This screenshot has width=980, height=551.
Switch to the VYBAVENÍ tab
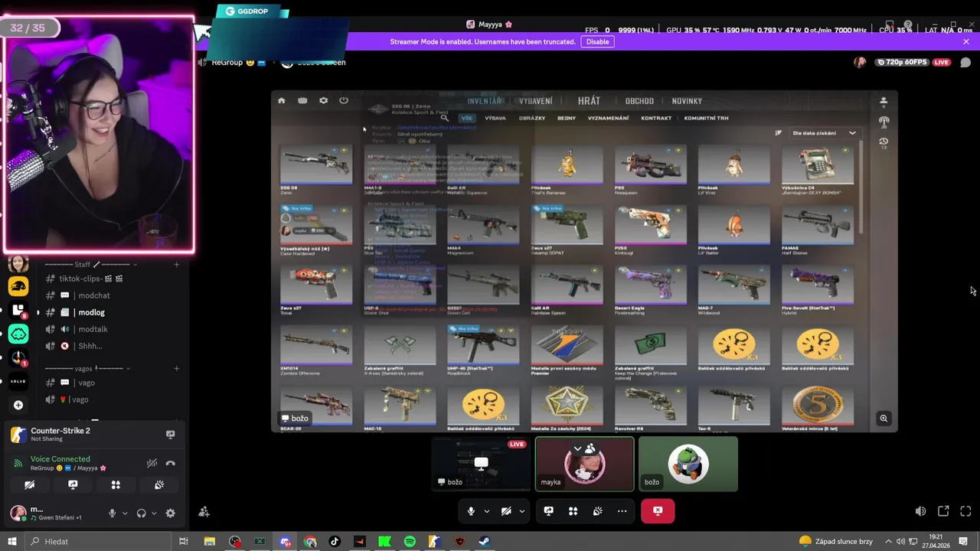[x=536, y=101]
